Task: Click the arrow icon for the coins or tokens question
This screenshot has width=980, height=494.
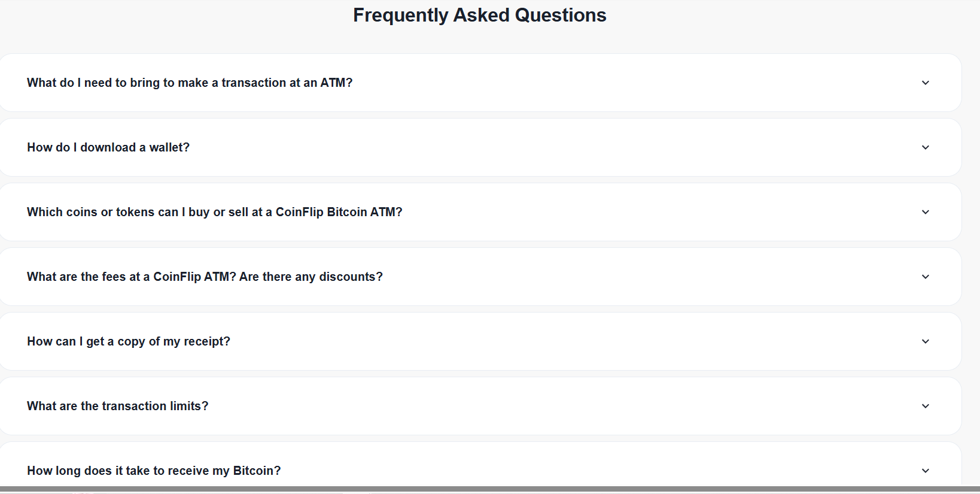Action: pos(926,212)
